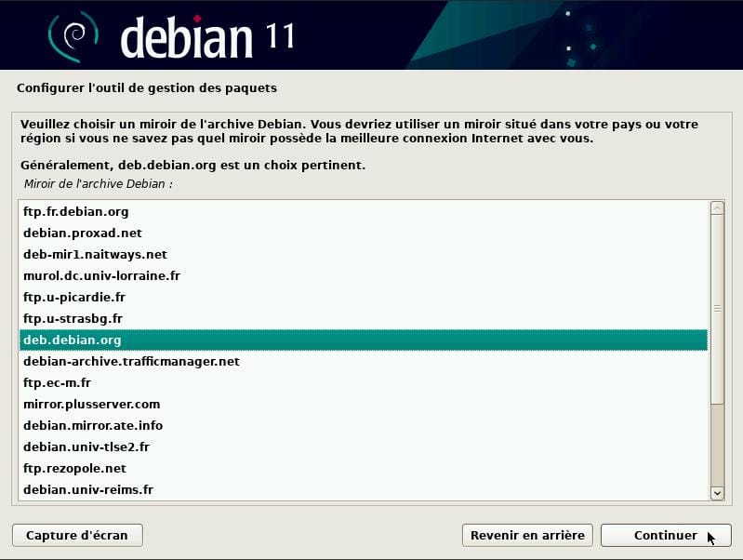Pick ftp.u-picardie.fr mirror
The height and width of the screenshot is (560, 743).
(364, 297)
